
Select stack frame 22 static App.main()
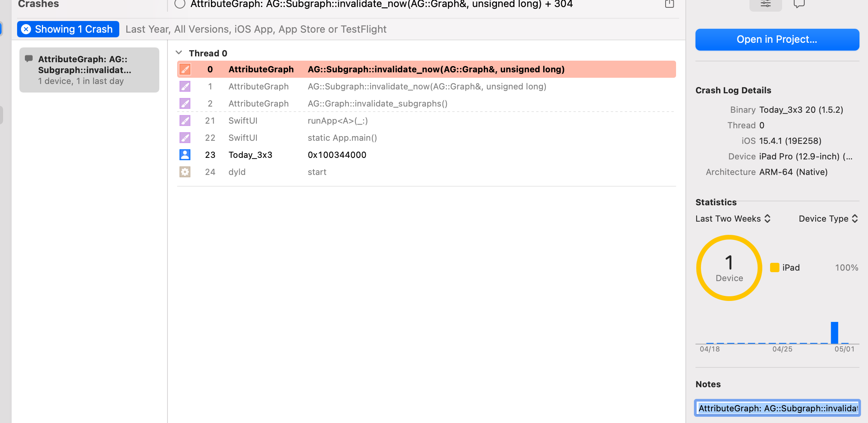(342, 138)
